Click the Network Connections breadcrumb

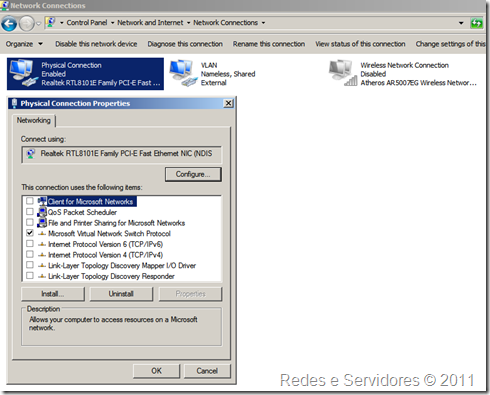pyautogui.click(x=225, y=23)
